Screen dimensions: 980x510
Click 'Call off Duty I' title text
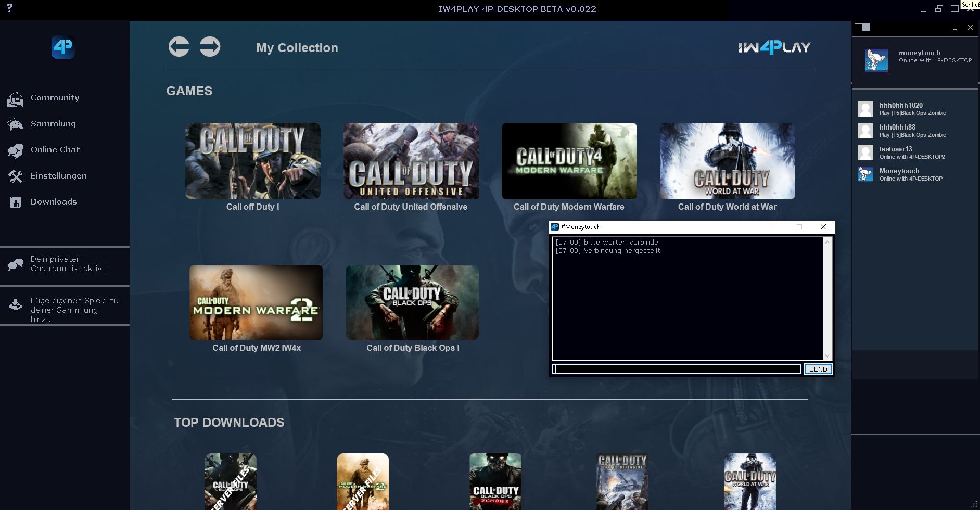tap(252, 207)
